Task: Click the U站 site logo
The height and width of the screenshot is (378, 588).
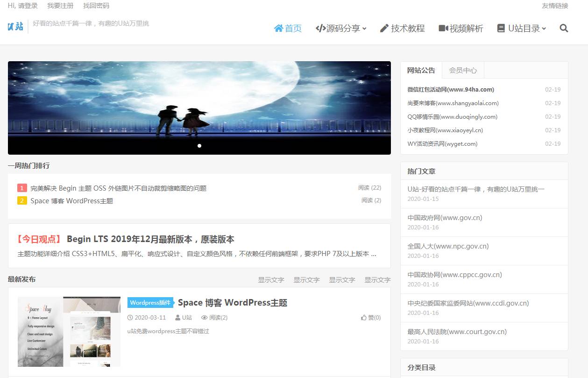Action: [15, 26]
